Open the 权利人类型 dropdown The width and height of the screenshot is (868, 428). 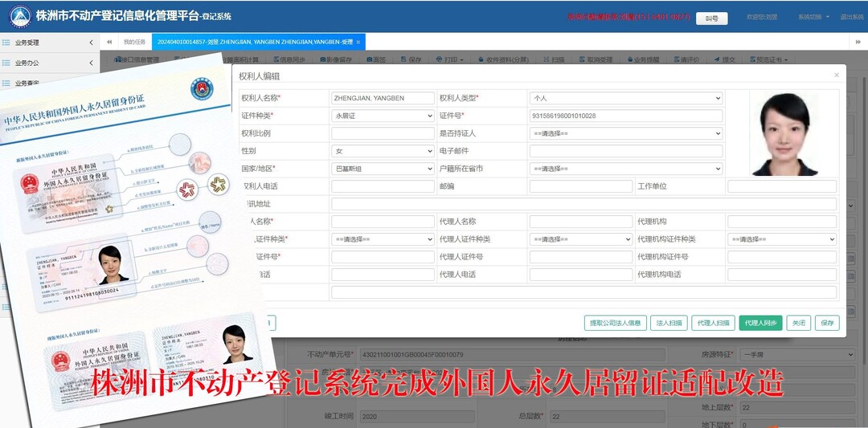coord(625,98)
